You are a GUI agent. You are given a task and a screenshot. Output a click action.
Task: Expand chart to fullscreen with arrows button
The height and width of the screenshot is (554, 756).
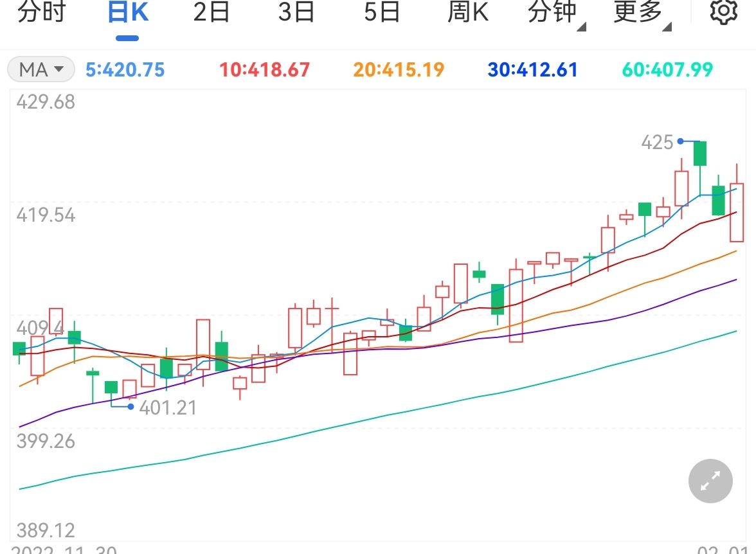point(710,481)
